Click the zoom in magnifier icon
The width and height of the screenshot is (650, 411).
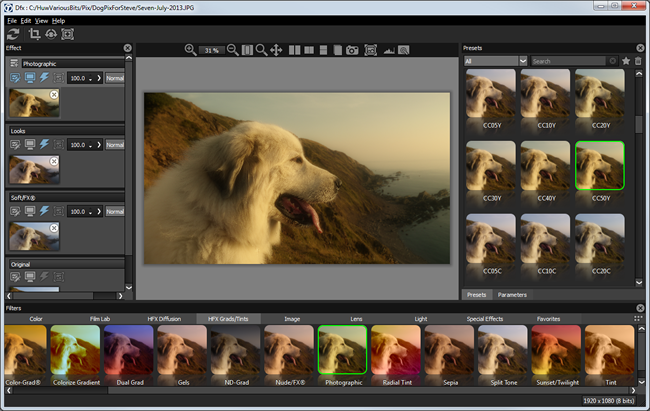pos(190,50)
